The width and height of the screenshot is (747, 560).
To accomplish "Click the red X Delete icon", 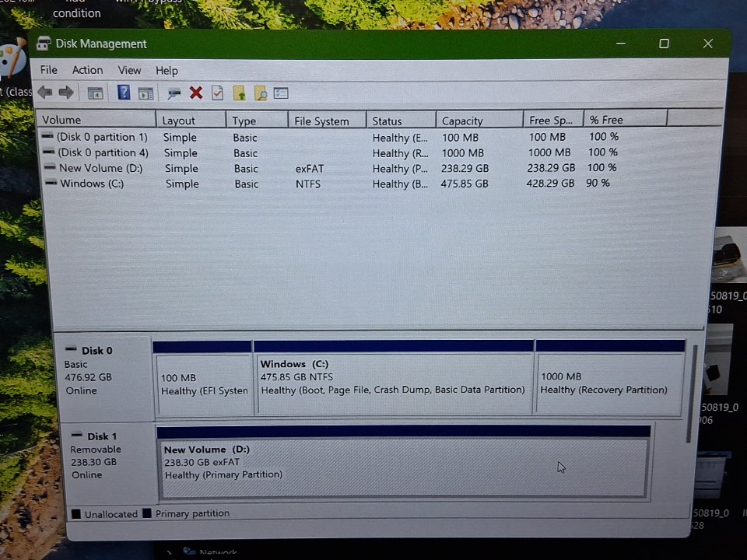I will [196, 93].
